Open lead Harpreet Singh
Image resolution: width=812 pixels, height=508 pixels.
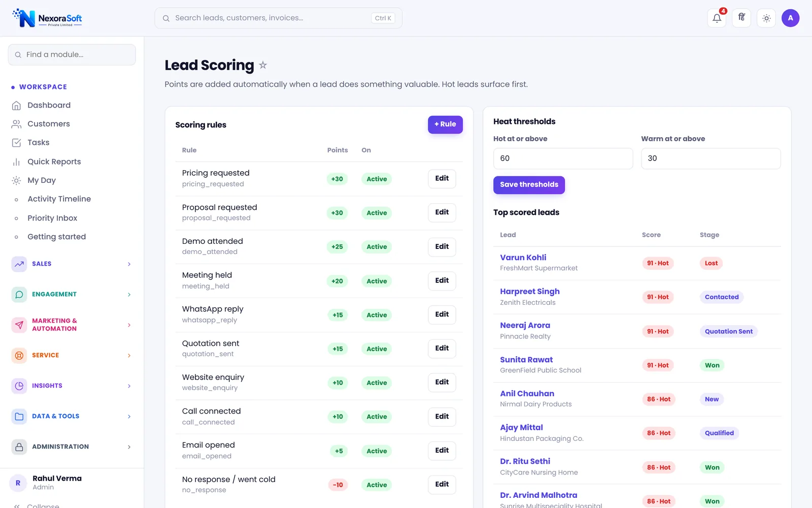(530, 292)
